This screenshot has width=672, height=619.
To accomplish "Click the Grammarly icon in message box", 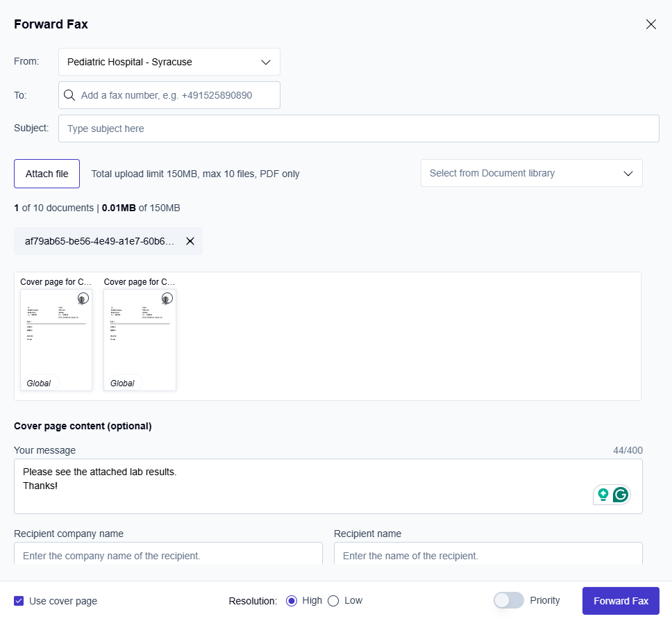I will coord(620,495).
